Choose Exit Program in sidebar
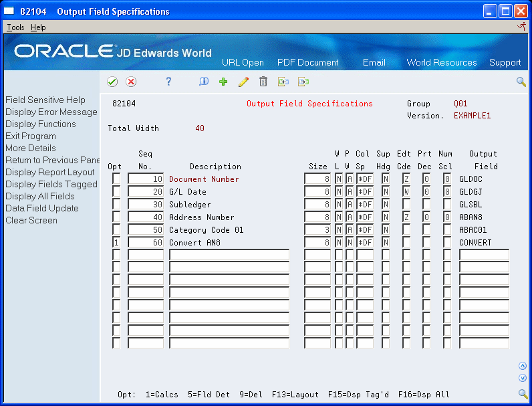 [31, 136]
